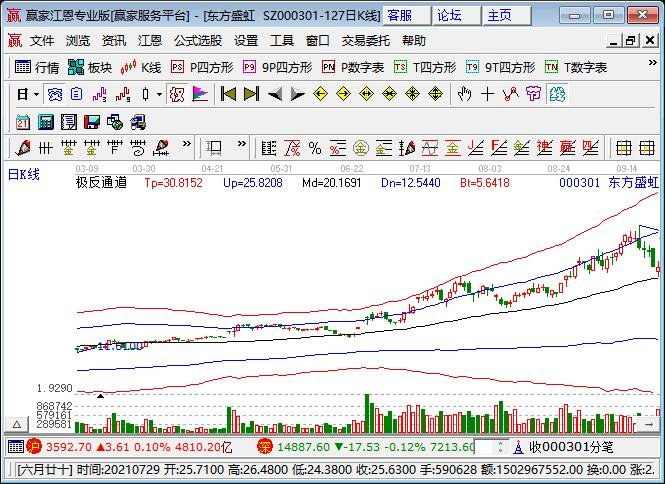Open T数字表 tool
665x484 pixels.
point(576,67)
